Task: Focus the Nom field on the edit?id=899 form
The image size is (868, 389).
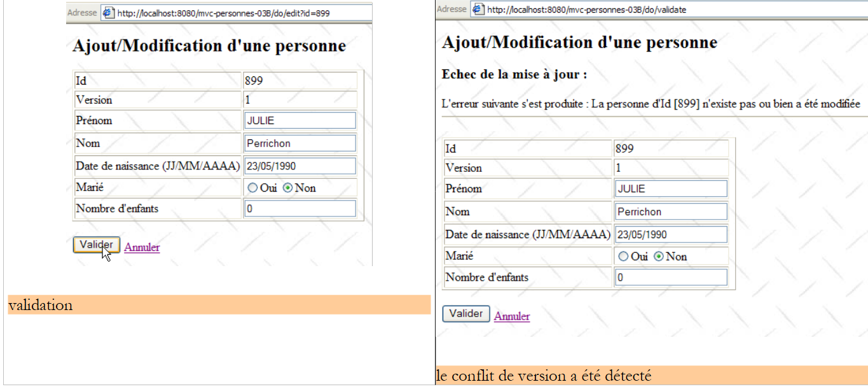Action: click(300, 143)
